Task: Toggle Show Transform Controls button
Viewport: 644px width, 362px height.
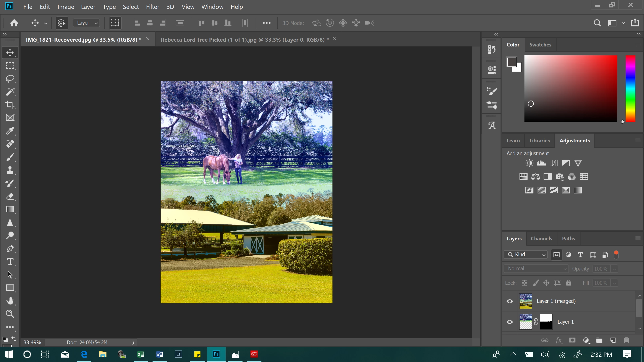Action: tap(115, 23)
